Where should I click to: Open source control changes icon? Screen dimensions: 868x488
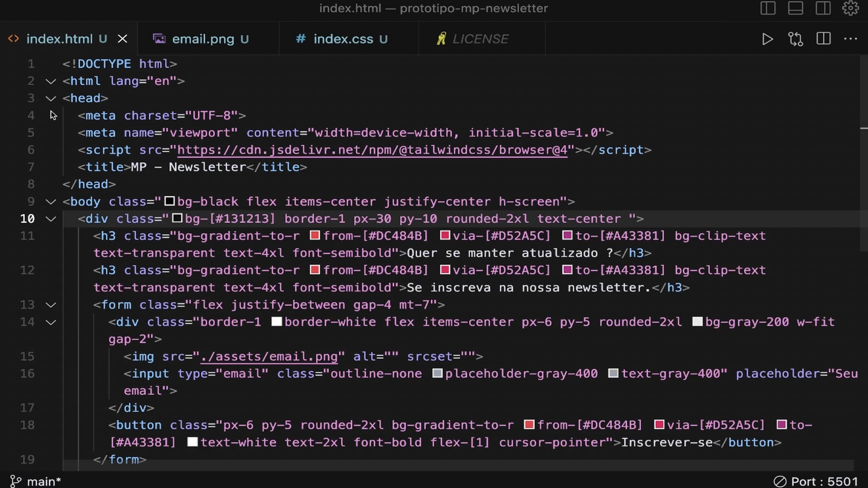[796, 39]
